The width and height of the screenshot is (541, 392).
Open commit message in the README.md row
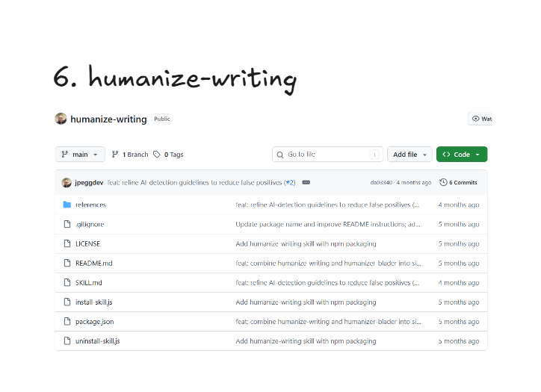pyautogui.click(x=328, y=264)
